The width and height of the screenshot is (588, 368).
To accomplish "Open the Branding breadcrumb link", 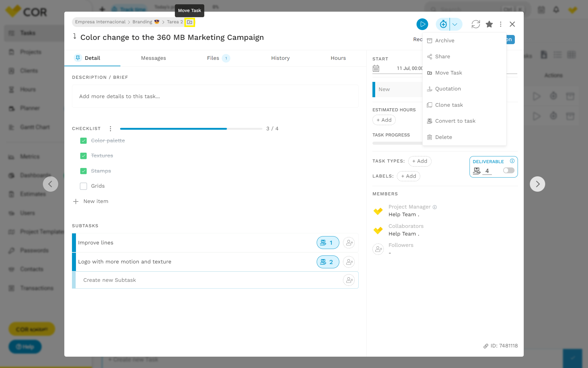I will (x=146, y=22).
